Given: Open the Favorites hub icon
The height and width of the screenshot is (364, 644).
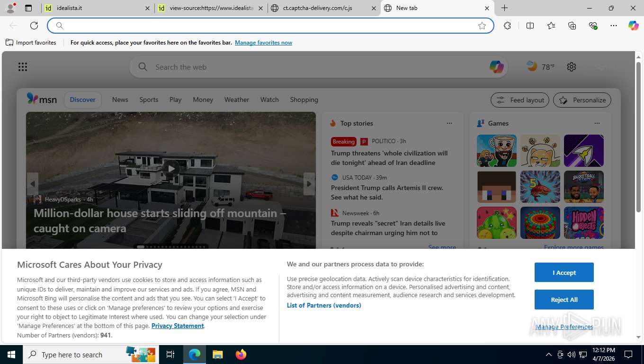Looking at the screenshot, I should 551,26.
